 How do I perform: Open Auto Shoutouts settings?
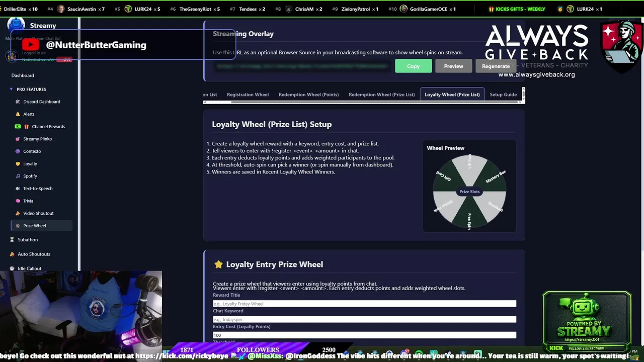pyautogui.click(x=34, y=254)
